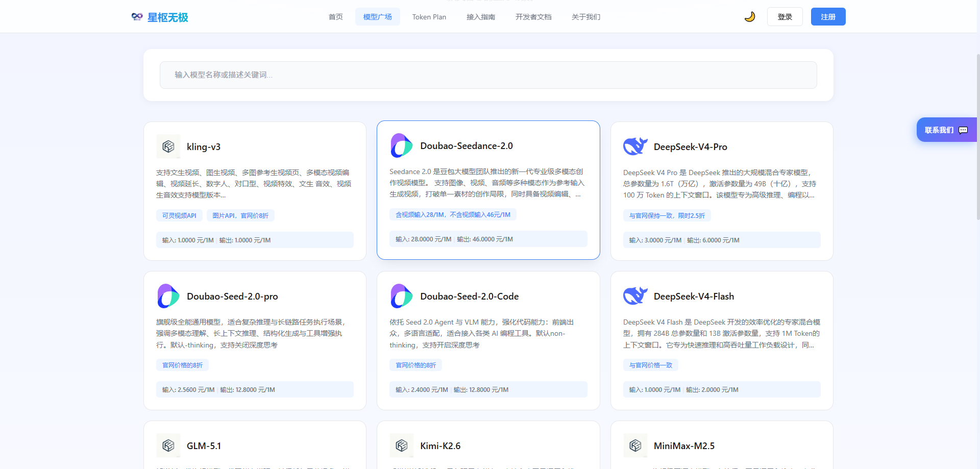The width and height of the screenshot is (980, 469).
Task: Click the 依托 Seed 2.0 Agent description text
Action: click(488, 333)
